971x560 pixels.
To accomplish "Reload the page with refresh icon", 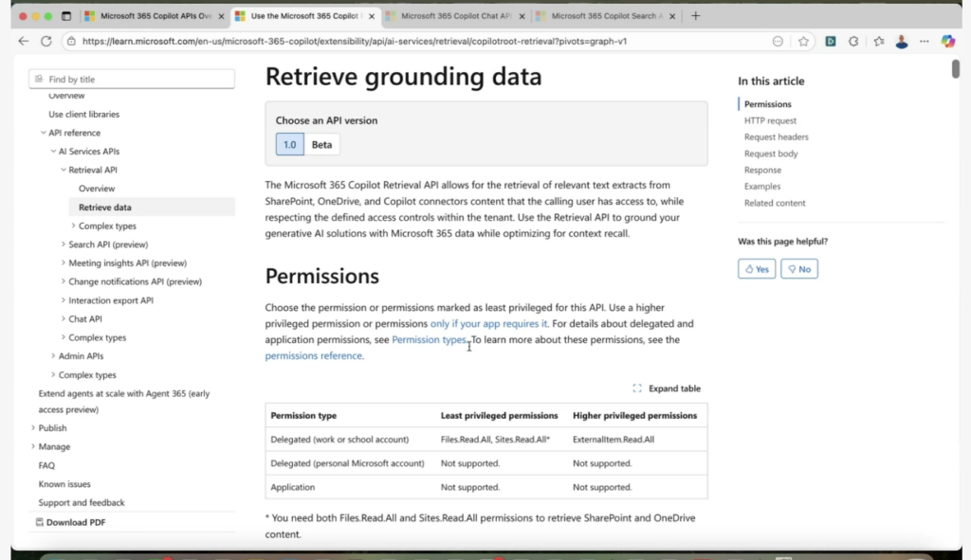I will [x=46, y=42].
